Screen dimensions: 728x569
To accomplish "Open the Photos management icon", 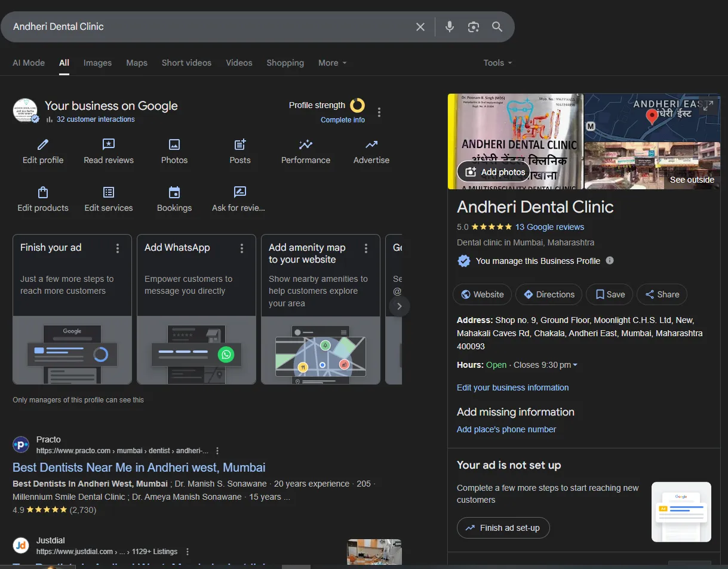I will pos(174,144).
